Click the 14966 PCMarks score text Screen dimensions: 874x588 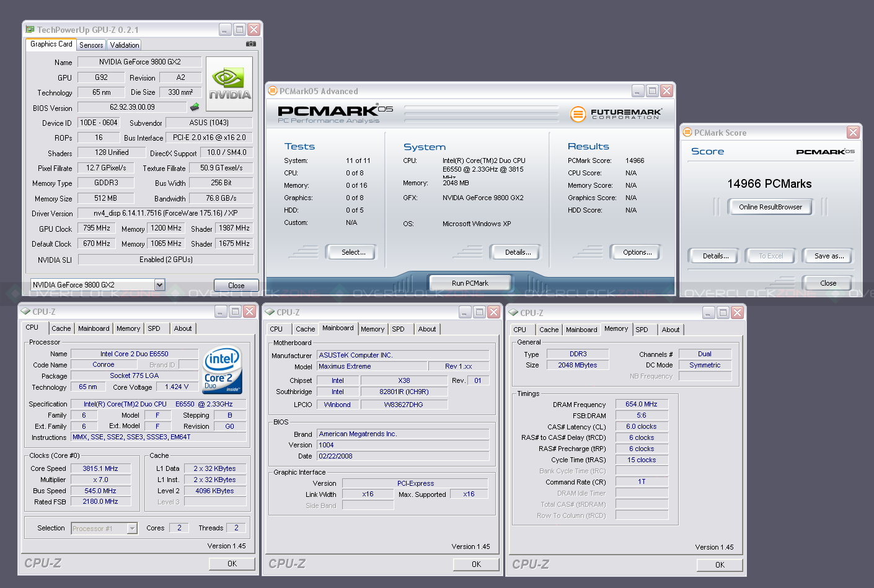click(x=769, y=183)
